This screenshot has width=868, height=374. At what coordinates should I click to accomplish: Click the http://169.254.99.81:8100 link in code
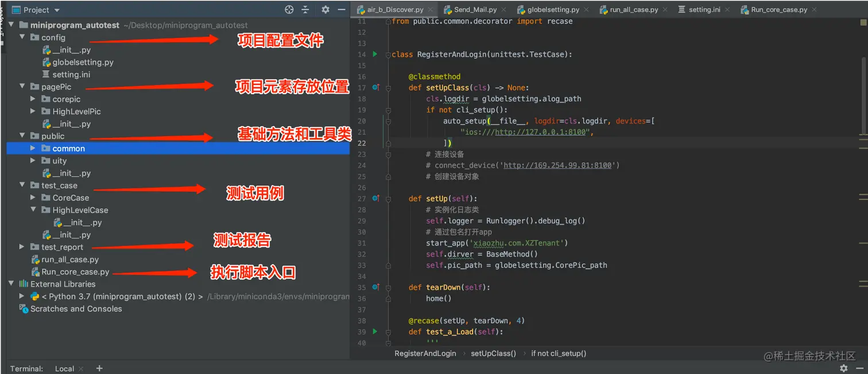[557, 165]
